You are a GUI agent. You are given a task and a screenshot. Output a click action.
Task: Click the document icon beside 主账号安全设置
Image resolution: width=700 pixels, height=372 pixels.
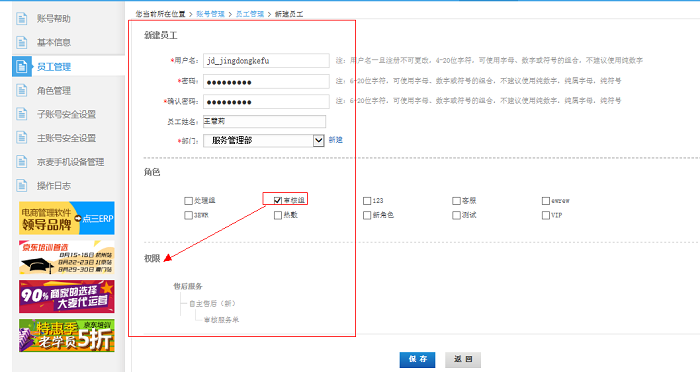click(21, 138)
